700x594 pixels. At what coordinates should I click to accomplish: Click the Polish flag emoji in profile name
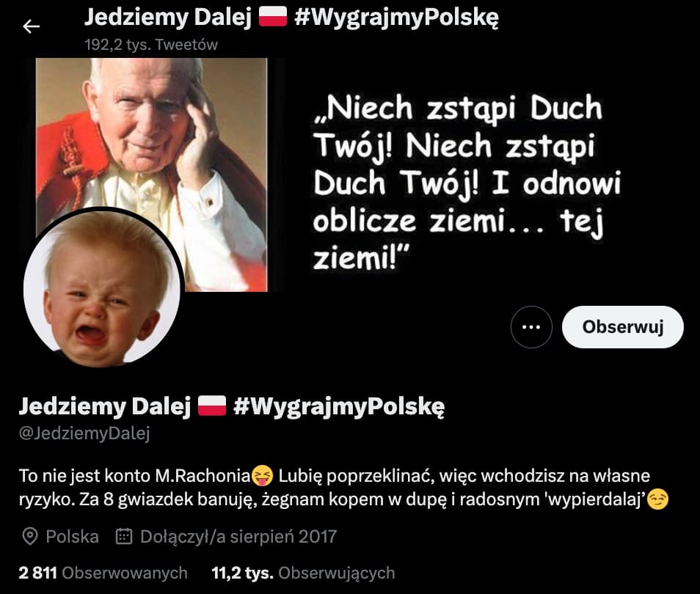click(211, 406)
